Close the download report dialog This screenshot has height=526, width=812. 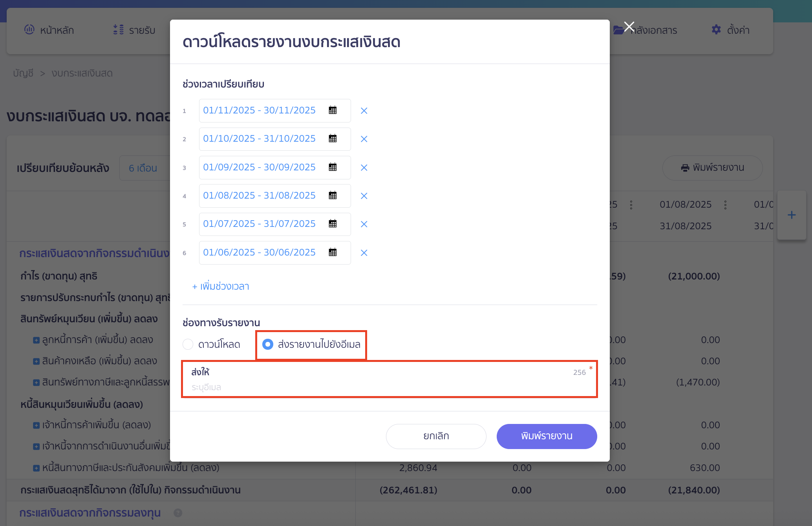tap(629, 26)
